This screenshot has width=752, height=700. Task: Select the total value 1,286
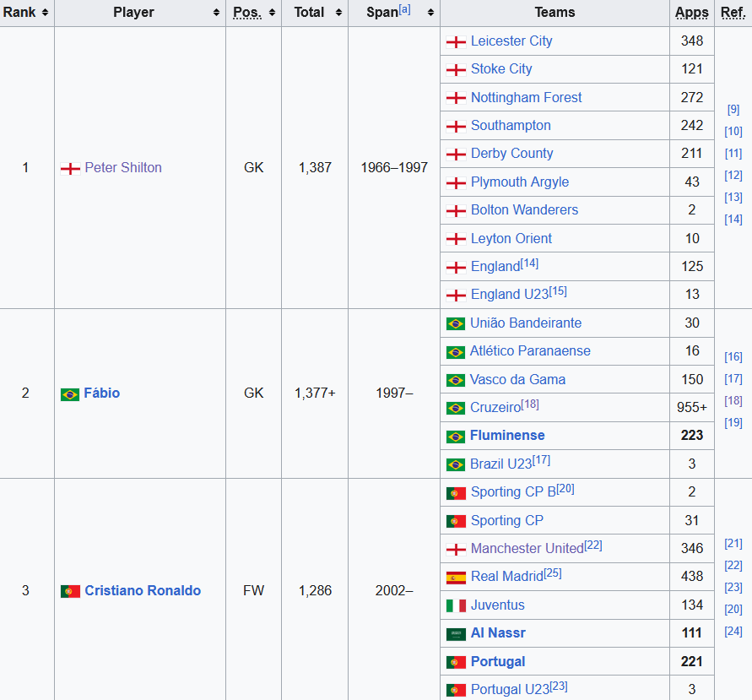pyautogui.click(x=315, y=590)
